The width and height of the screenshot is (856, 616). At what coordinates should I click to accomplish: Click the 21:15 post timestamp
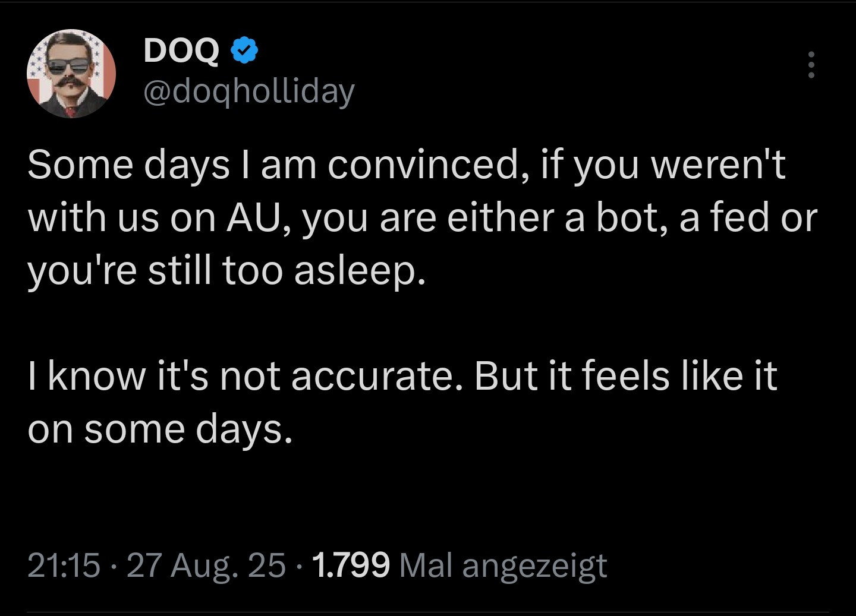point(64,564)
